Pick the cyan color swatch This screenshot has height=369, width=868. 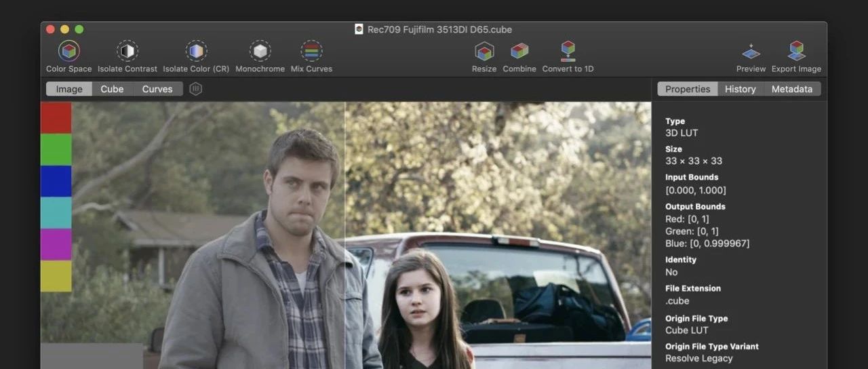point(56,212)
